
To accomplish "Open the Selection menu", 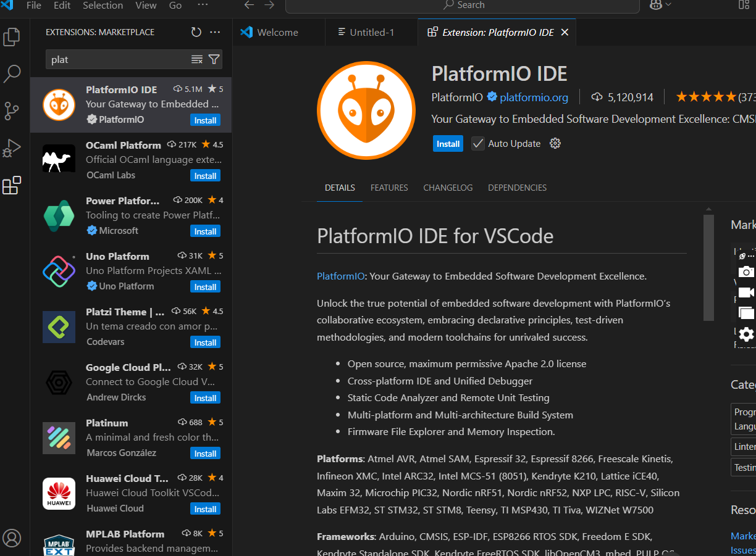I will (103, 5).
